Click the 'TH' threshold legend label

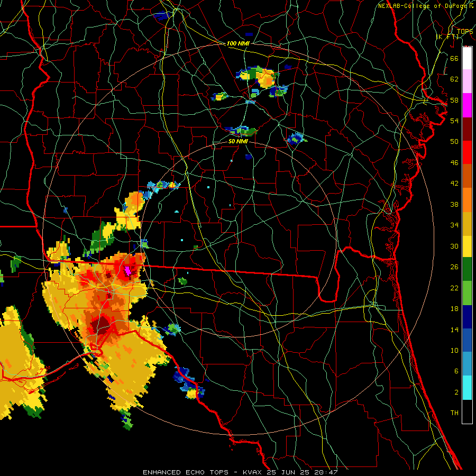[454, 413]
